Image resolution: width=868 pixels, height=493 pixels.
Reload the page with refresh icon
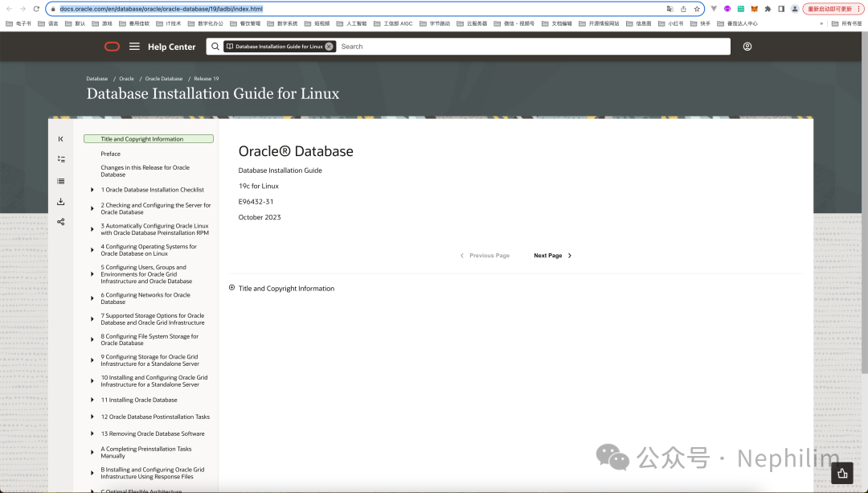coord(36,9)
